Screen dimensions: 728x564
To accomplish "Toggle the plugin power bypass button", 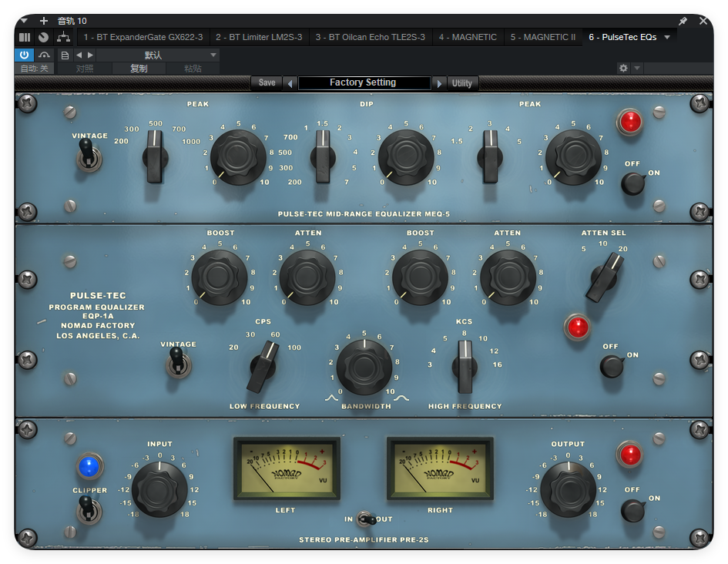I will coord(24,55).
